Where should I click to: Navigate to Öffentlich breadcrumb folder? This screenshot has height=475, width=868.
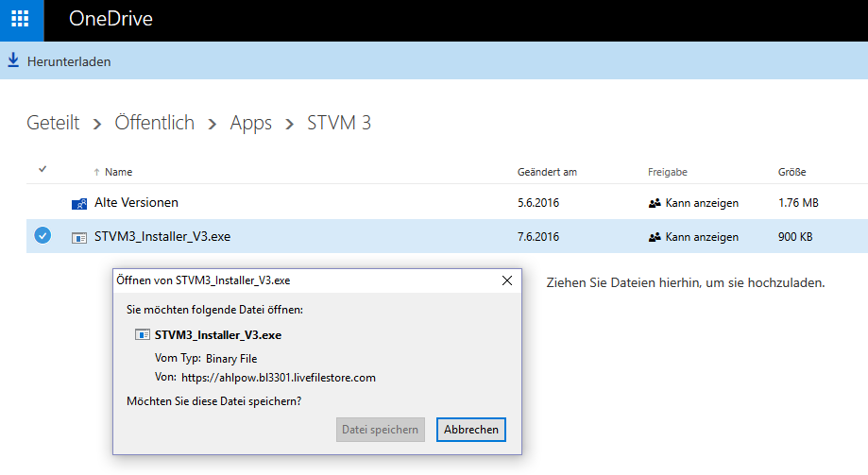(154, 124)
